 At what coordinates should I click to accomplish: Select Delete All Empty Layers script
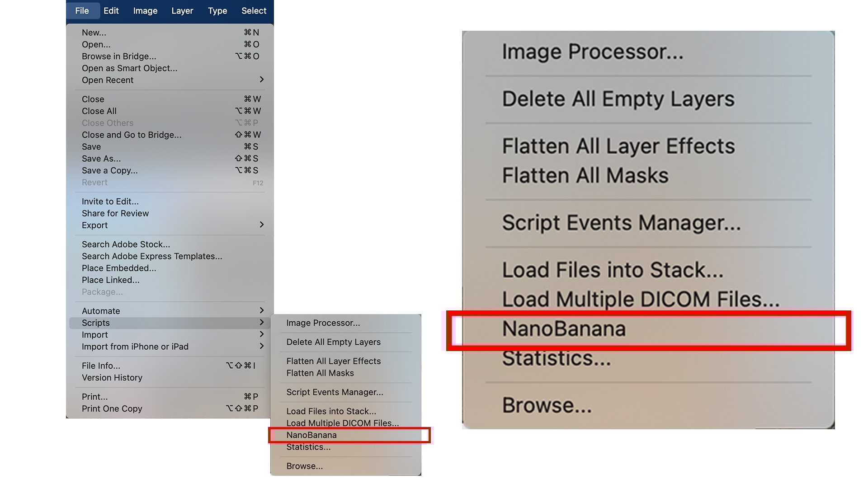point(333,342)
